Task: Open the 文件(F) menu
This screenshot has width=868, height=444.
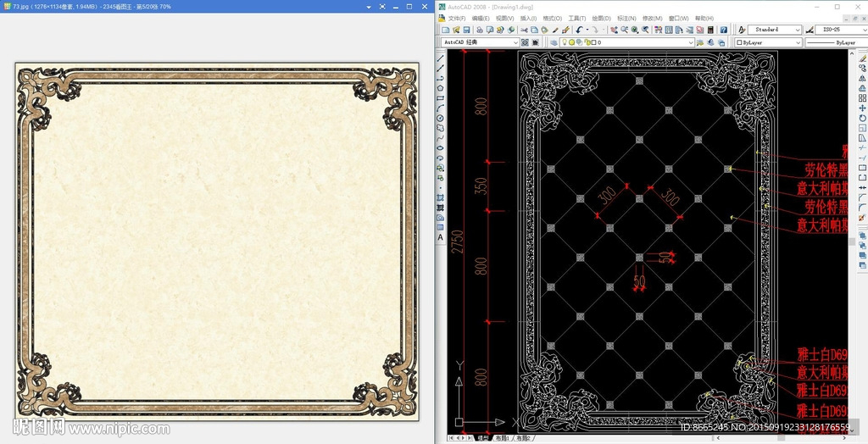Action: (456, 18)
